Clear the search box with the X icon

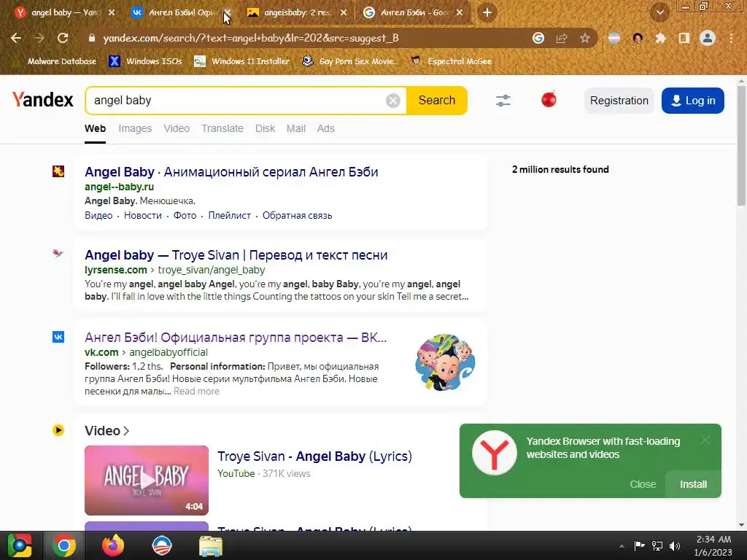393,101
